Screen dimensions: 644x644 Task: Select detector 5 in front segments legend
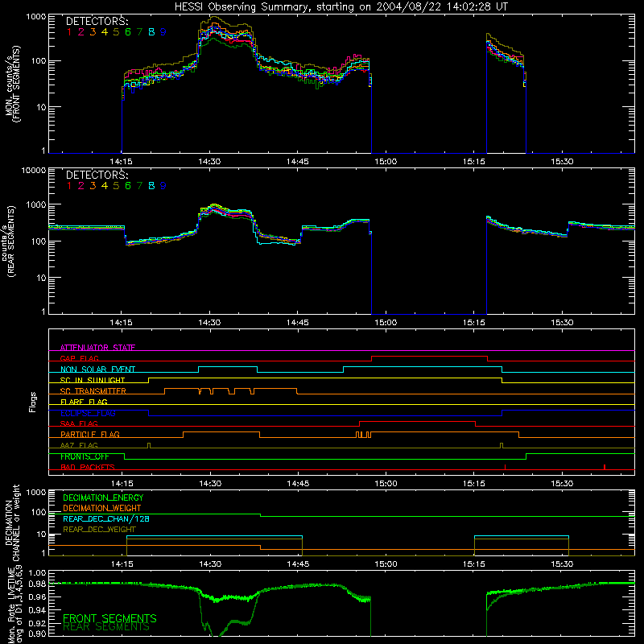coord(116,32)
